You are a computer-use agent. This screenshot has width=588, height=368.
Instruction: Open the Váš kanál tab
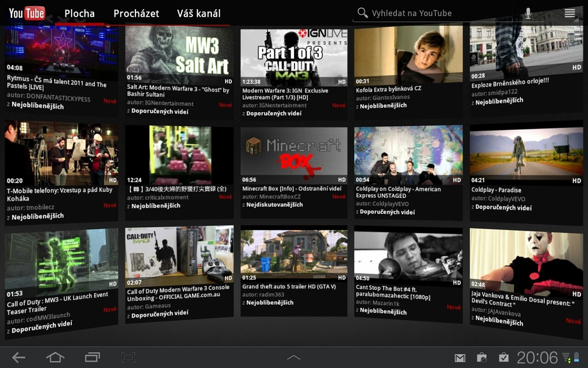199,13
